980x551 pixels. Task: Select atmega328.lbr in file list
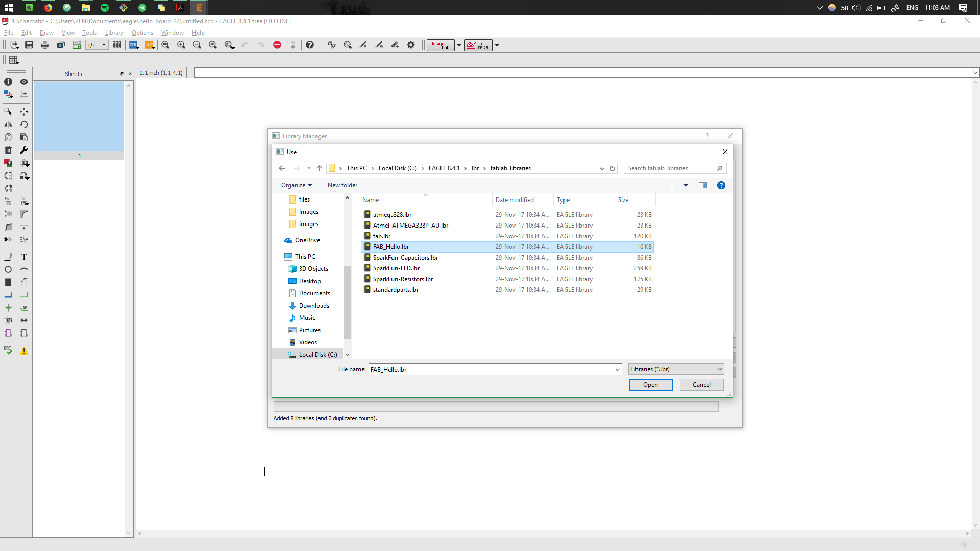coord(392,215)
